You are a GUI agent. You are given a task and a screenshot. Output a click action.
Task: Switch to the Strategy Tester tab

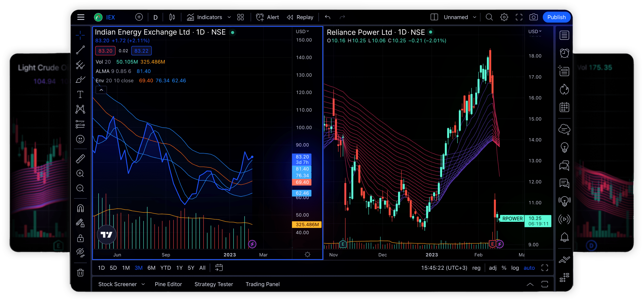coord(214,284)
